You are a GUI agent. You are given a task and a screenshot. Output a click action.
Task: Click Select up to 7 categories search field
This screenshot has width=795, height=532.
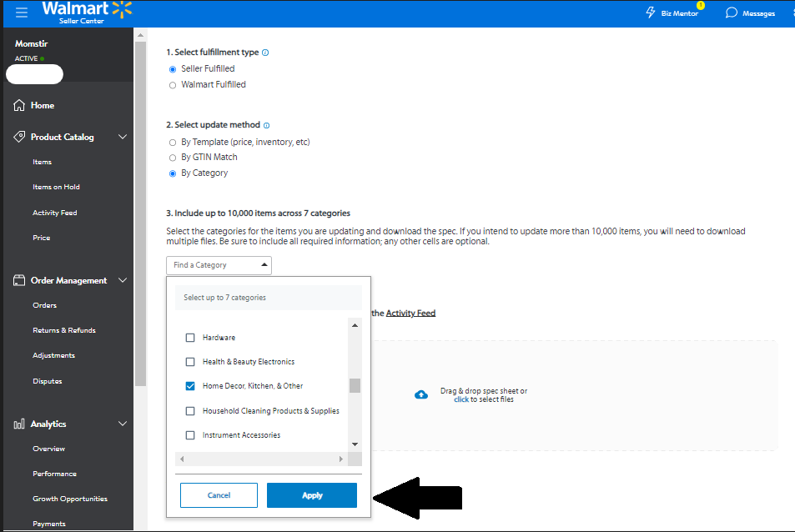(x=269, y=298)
